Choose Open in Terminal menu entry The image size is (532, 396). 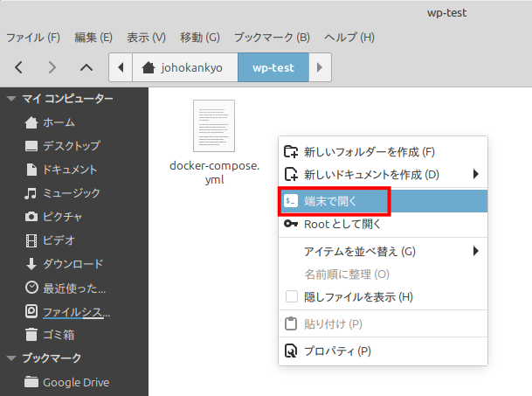[x=334, y=201]
